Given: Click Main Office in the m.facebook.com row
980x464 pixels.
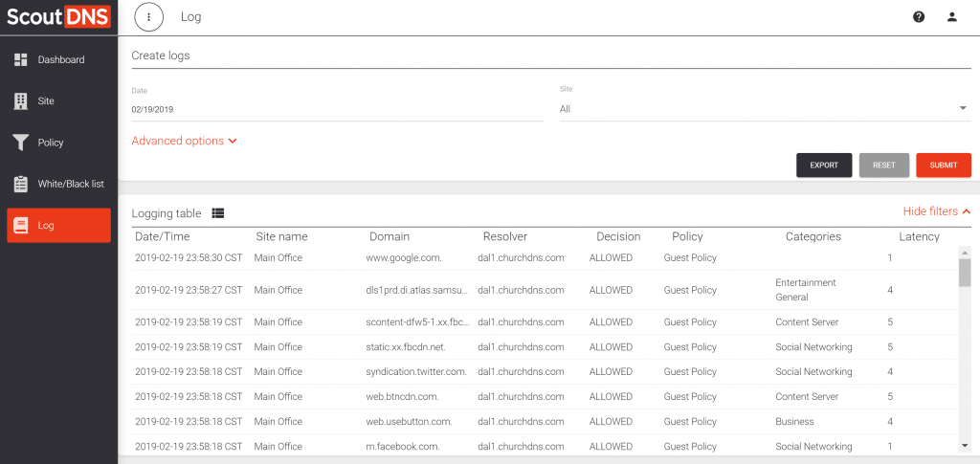Looking at the screenshot, I should (278, 447).
